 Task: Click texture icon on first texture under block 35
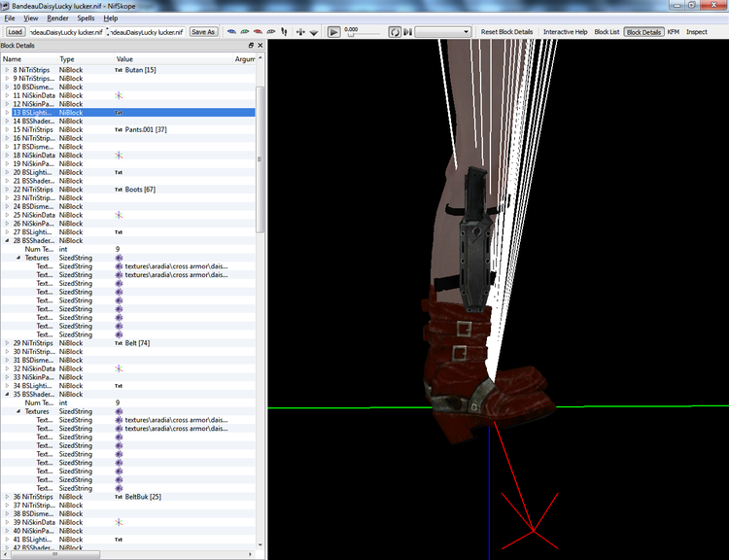(x=119, y=420)
